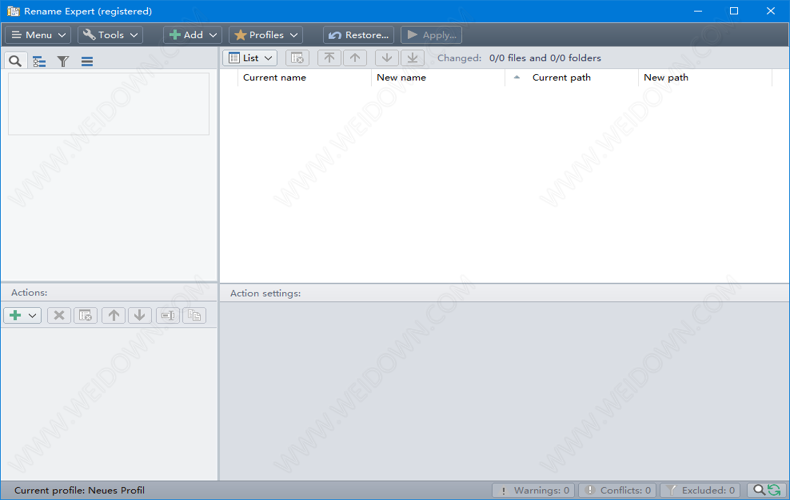The image size is (790, 500).
Task: Maximize the Rename Expert window
Action: 734,11
